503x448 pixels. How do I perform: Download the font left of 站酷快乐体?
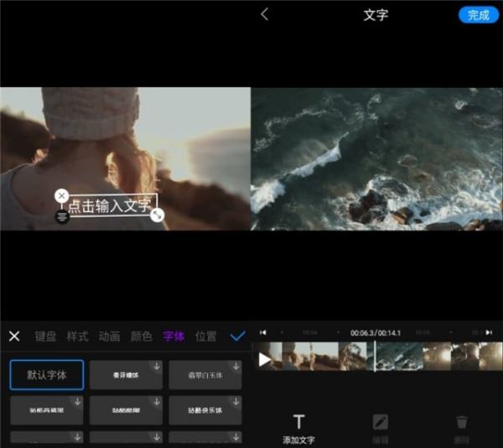pos(157,402)
